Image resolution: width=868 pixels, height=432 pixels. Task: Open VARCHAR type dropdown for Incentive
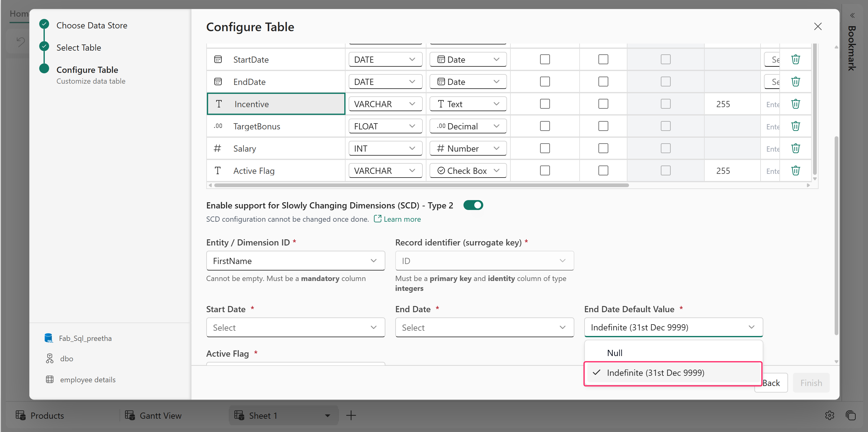click(x=385, y=104)
